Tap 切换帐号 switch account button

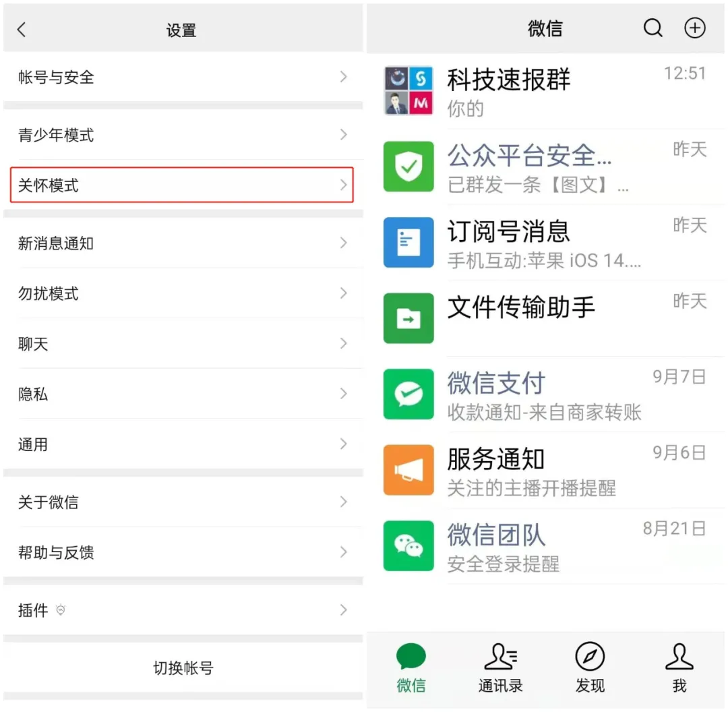pos(183,668)
